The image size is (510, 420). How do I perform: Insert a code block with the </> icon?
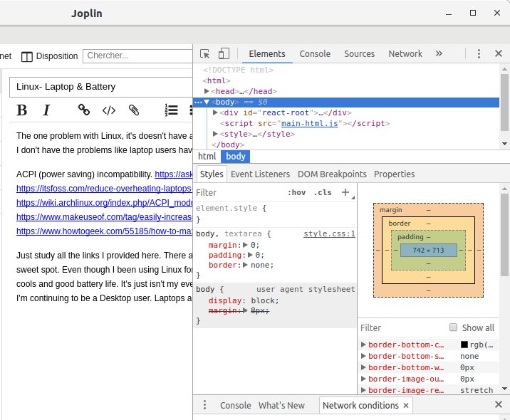(x=109, y=110)
